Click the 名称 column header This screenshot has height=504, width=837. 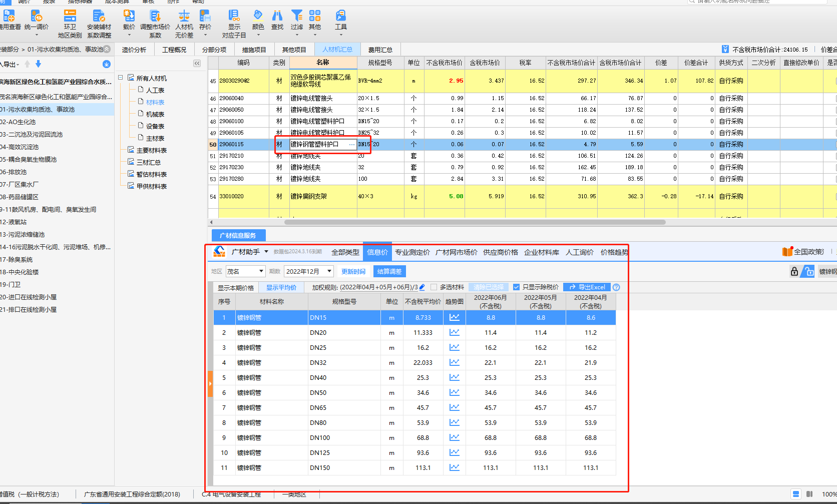click(x=323, y=63)
